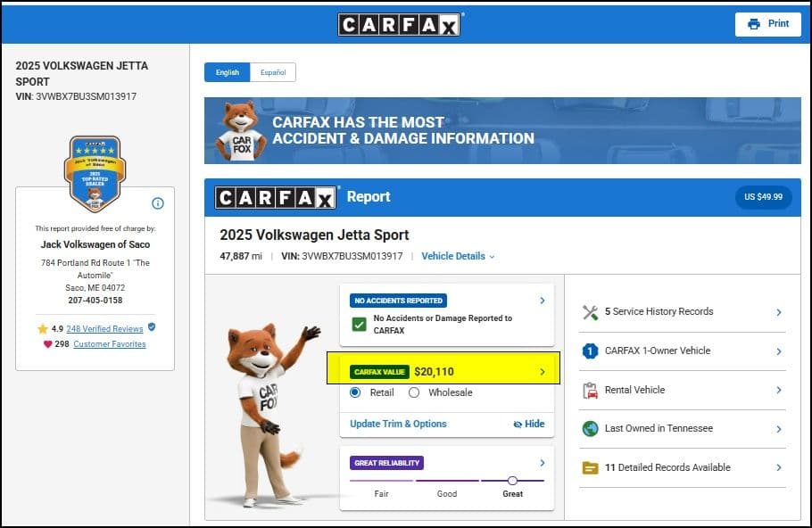Click the reliability slider knob at Great

[512, 481]
